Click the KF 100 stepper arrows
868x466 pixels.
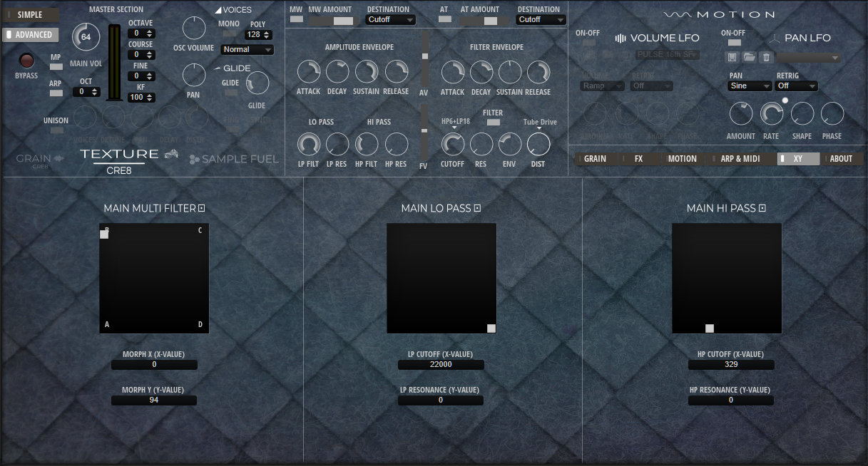pos(150,98)
